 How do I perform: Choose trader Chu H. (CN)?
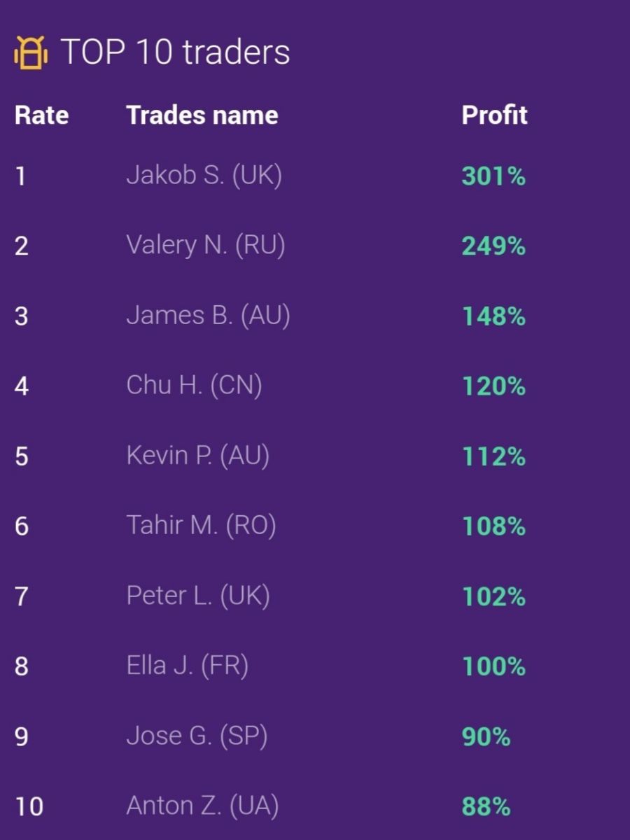(x=194, y=385)
